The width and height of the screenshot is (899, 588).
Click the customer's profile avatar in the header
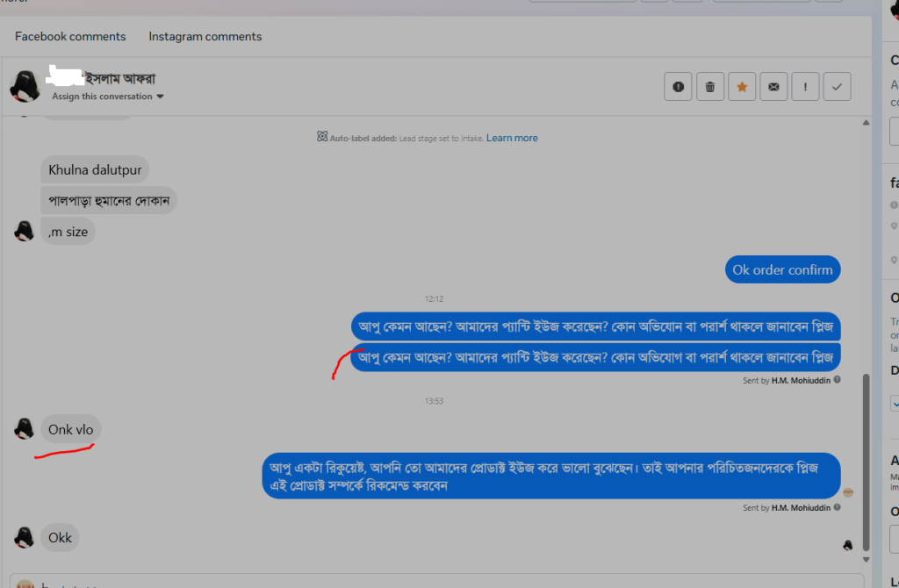(25, 86)
